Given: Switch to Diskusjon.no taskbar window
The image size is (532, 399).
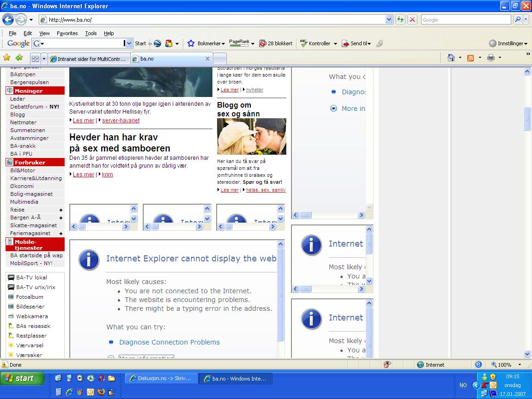Looking at the screenshot, I should (161, 378).
